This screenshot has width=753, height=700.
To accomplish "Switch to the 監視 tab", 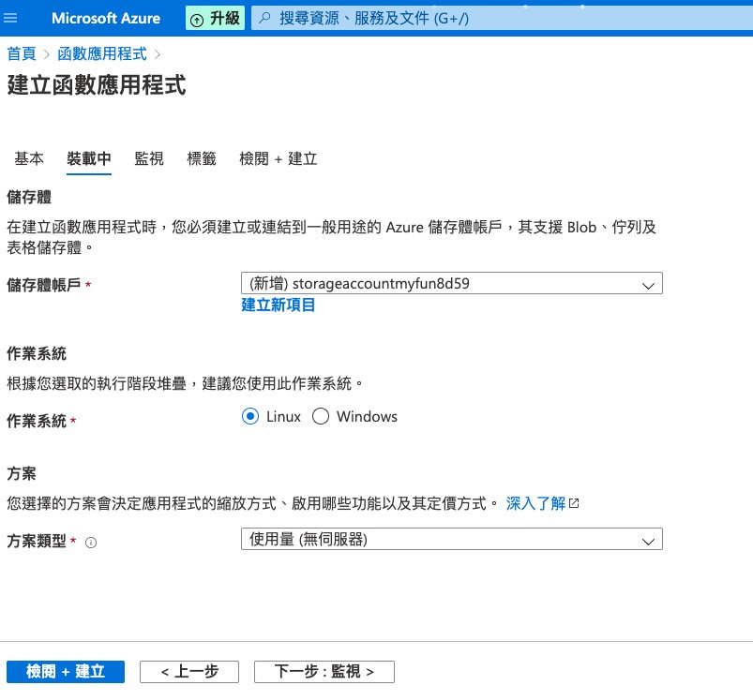I will click(x=149, y=158).
